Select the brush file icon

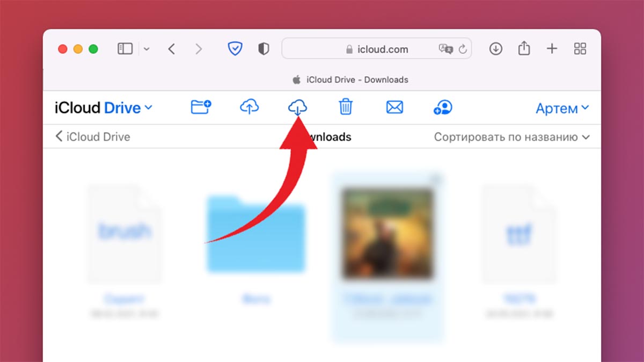(x=125, y=234)
